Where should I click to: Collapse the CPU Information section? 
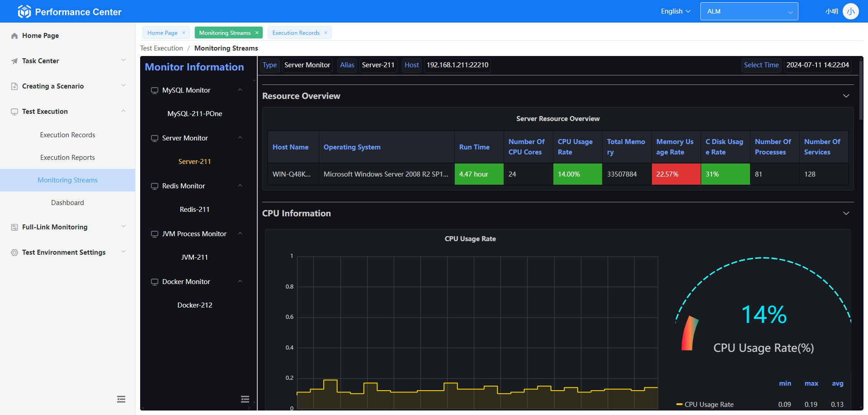click(x=846, y=213)
